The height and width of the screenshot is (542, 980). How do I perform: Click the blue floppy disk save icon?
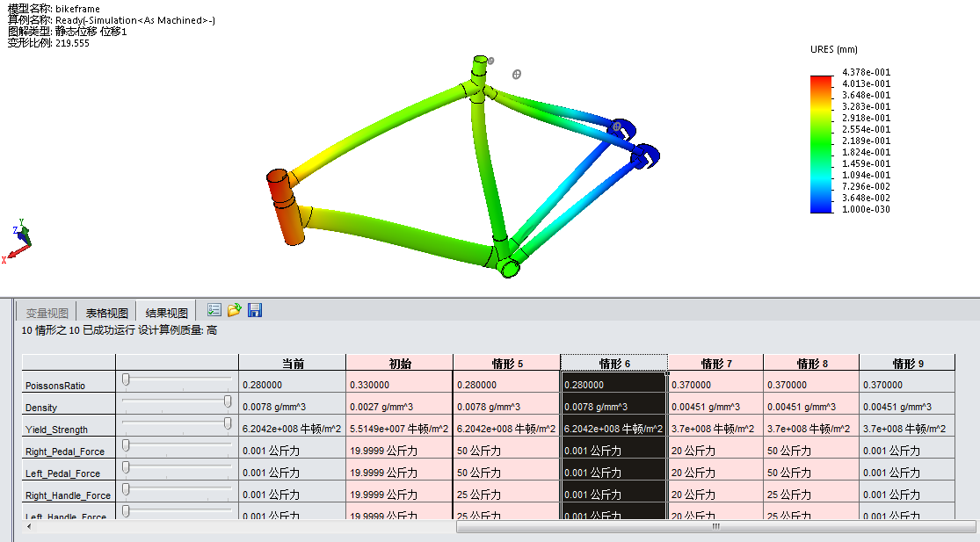point(255,310)
